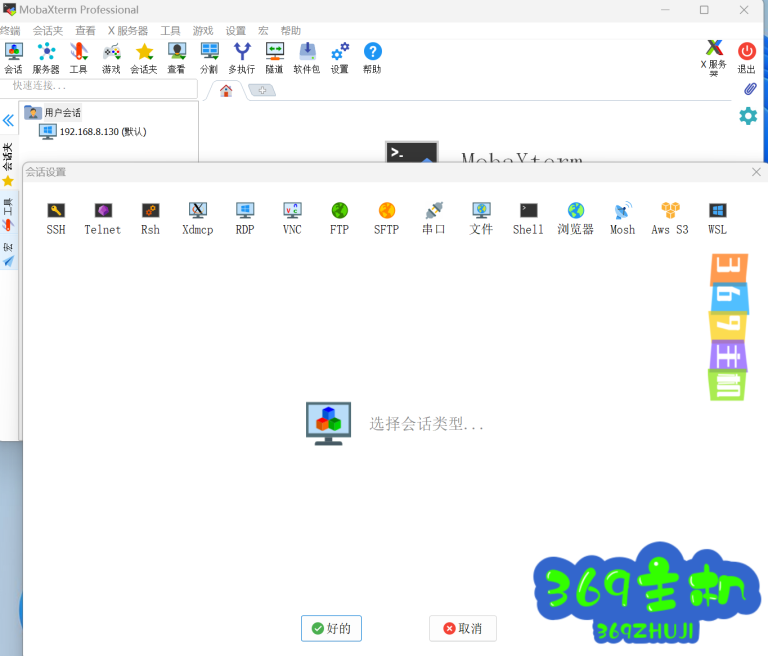768x656 pixels.
Task: Click the 帮助 help toolbar icon
Action: coord(372,58)
